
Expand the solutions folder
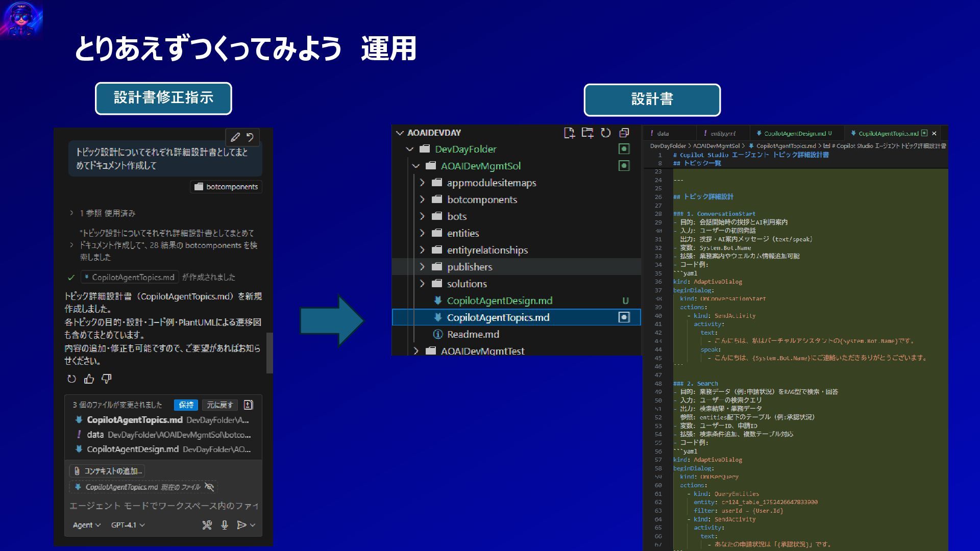[422, 284]
